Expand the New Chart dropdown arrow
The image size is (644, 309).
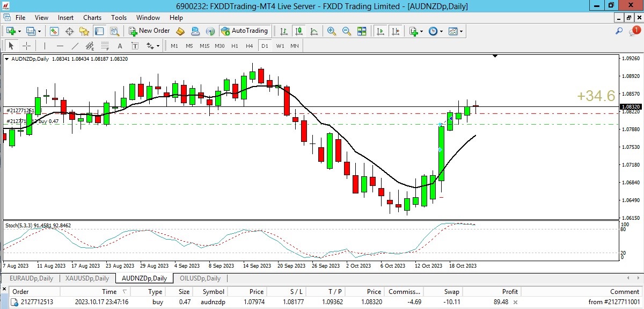click(x=19, y=31)
